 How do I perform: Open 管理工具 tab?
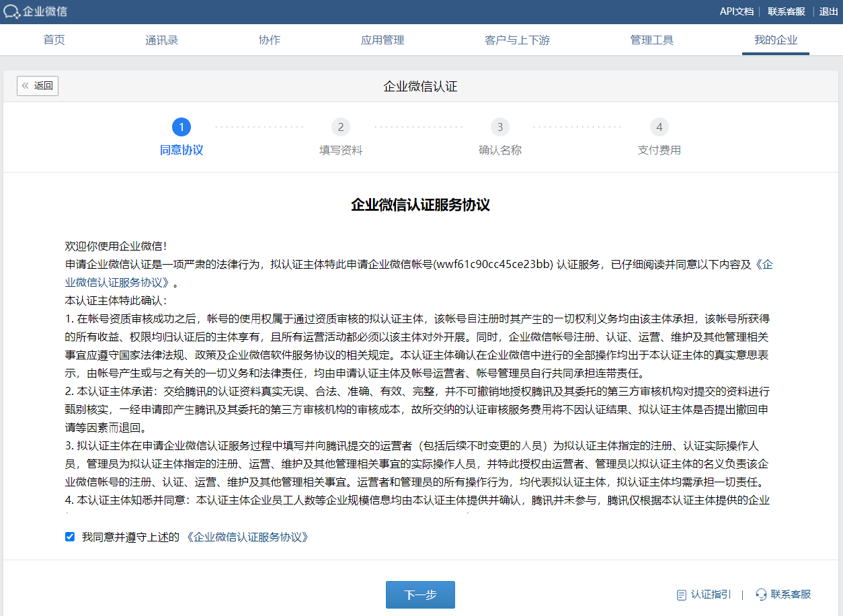click(x=651, y=40)
